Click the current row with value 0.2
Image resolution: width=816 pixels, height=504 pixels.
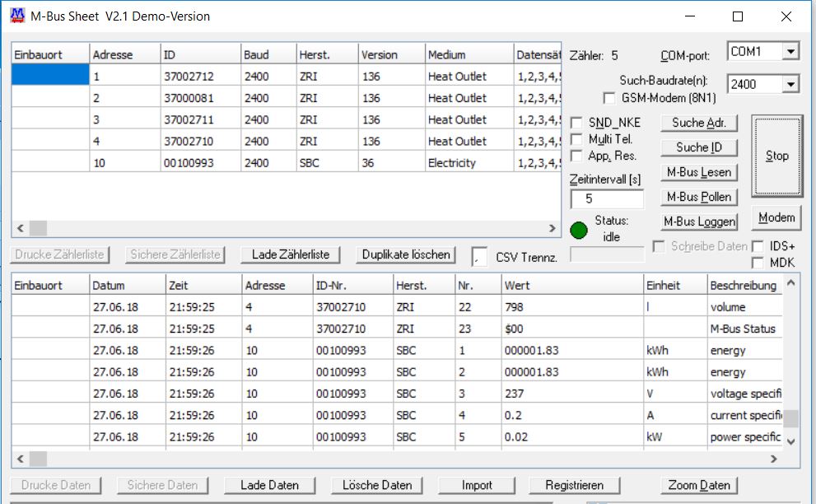[397, 415]
